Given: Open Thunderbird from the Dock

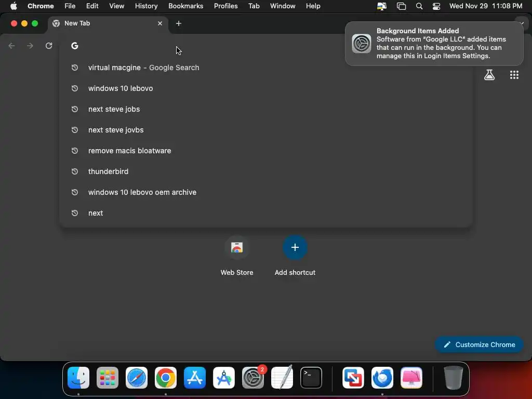Looking at the screenshot, I should point(382,378).
